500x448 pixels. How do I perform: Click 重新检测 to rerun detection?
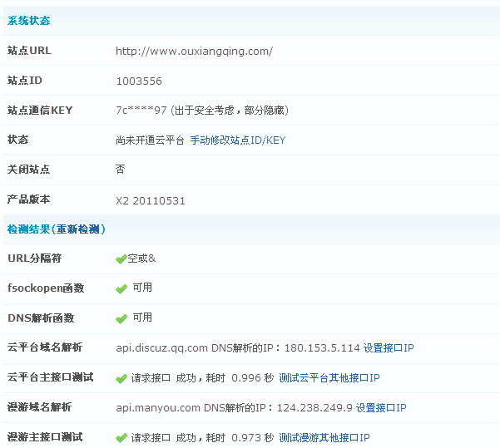[78, 229]
